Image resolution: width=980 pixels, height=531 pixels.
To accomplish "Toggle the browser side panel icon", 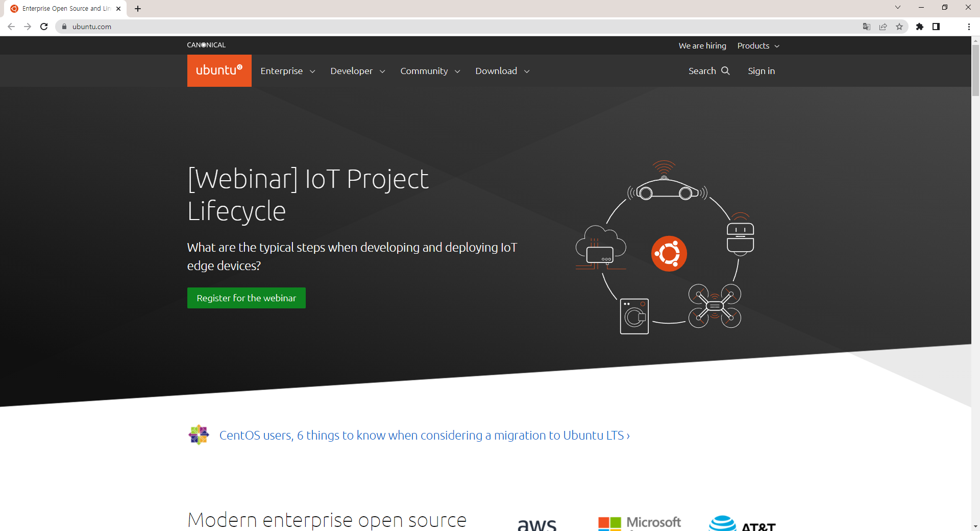I will coord(936,27).
